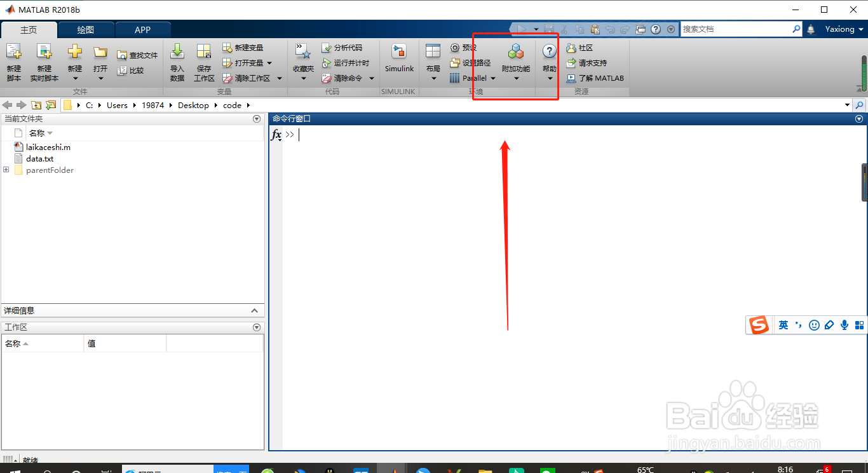Expand the 详细信息 details panel

point(254,311)
